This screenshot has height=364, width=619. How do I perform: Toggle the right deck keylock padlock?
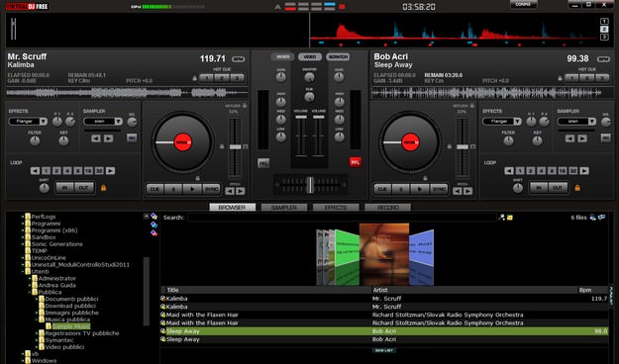(472, 105)
